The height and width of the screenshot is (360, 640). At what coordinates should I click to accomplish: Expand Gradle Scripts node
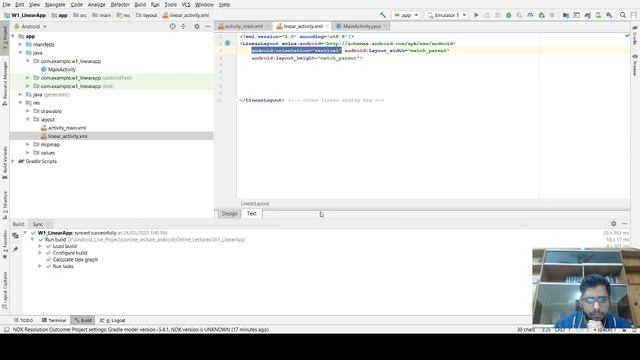13,161
